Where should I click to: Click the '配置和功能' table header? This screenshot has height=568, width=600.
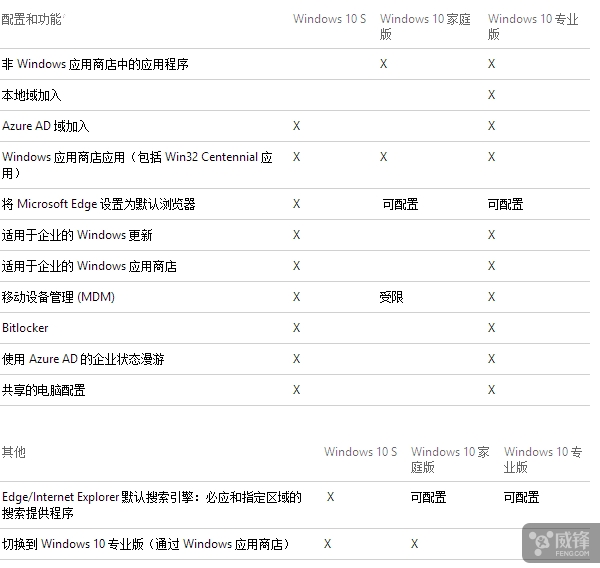(x=33, y=19)
